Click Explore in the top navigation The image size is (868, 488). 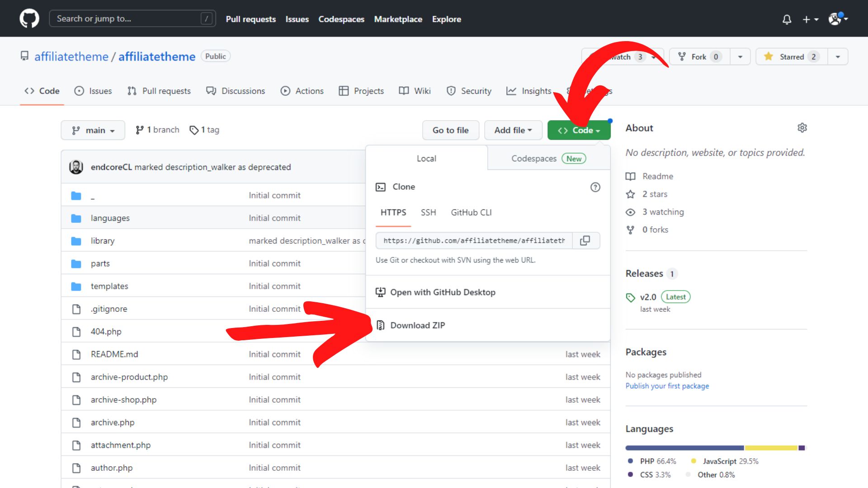[446, 19]
